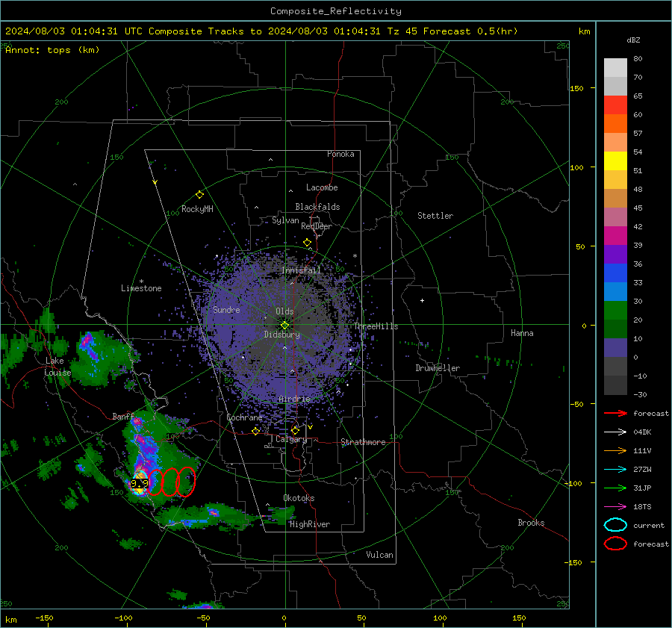Select the Okotoks label
This screenshot has width=672, height=628.
coord(299,498)
